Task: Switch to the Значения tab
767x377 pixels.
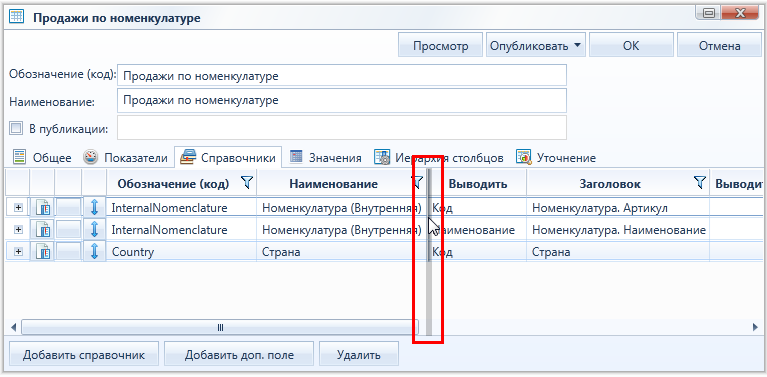Action: (x=326, y=158)
